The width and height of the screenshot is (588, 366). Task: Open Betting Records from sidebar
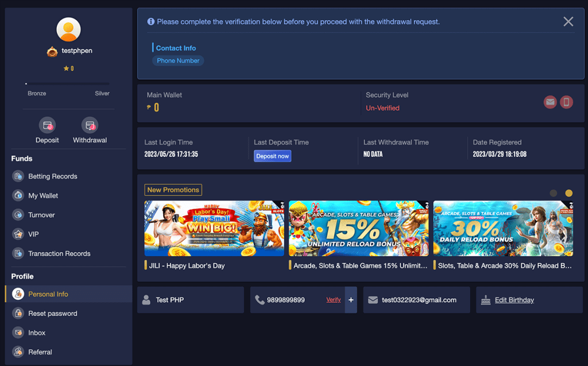point(52,176)
